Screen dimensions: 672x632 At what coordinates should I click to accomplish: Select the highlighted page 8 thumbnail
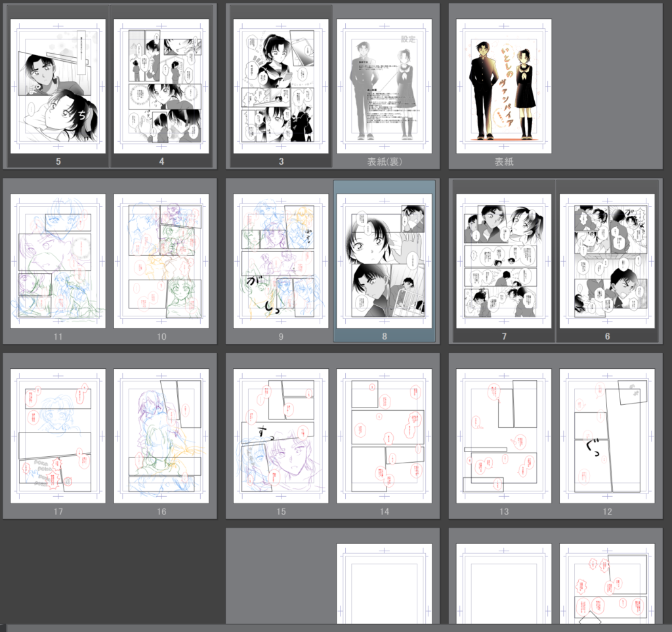pyautogui.click(x=384, y=261)
